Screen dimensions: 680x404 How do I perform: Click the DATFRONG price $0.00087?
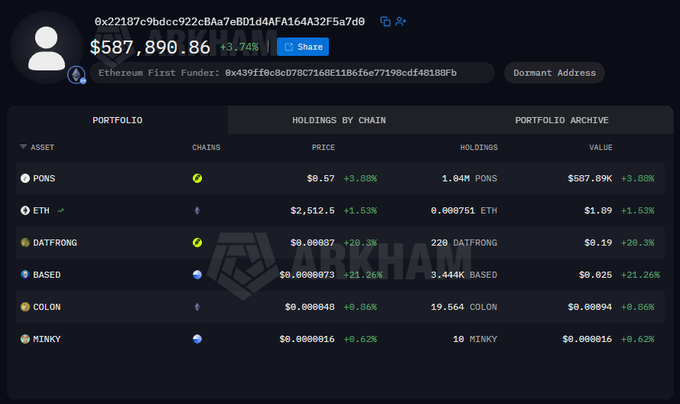click(x=312, y=242)
